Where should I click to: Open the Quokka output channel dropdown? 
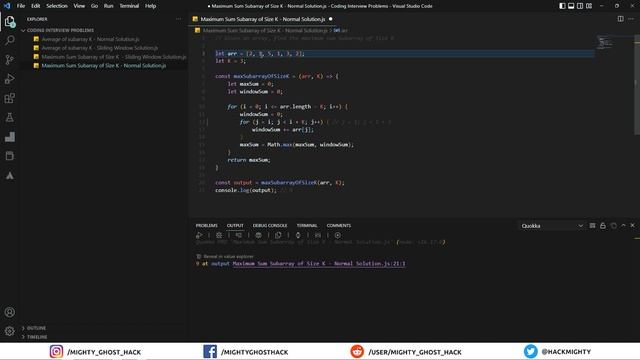tap(552, 226)
